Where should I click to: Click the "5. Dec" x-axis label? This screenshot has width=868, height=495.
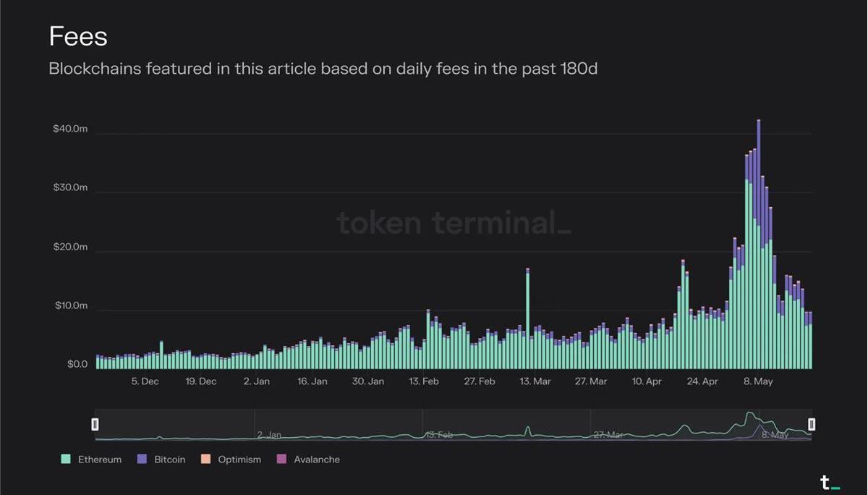point(145,381)
